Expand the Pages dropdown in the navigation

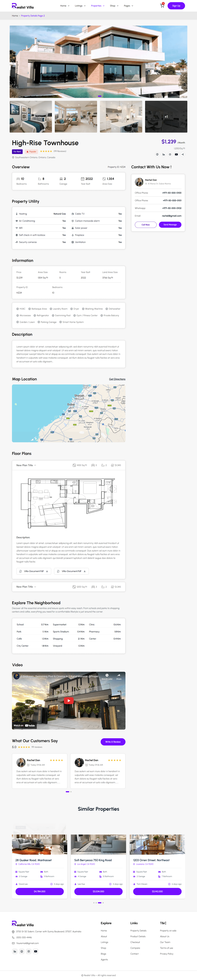click(128, 6)
